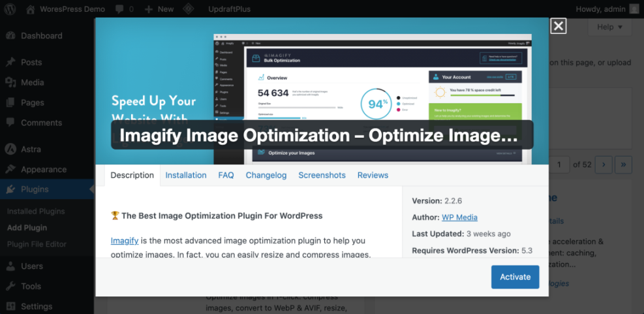
Task: Open the Imagify link in description
Action: [x=125, y=240]
